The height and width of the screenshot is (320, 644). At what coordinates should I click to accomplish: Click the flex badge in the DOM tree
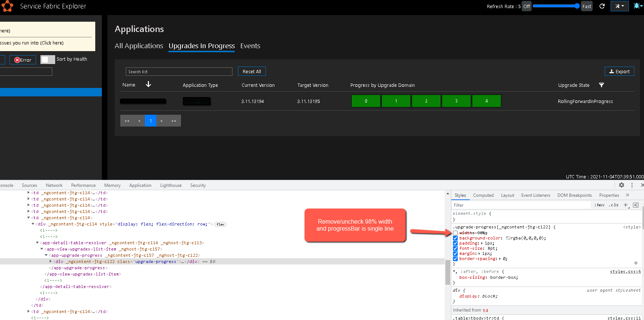pos(220,224)
